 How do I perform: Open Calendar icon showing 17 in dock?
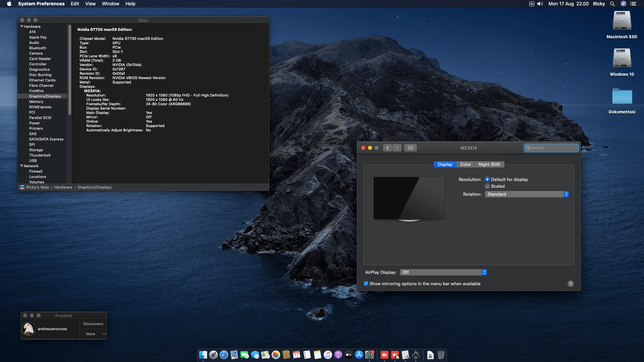[297, 355]
